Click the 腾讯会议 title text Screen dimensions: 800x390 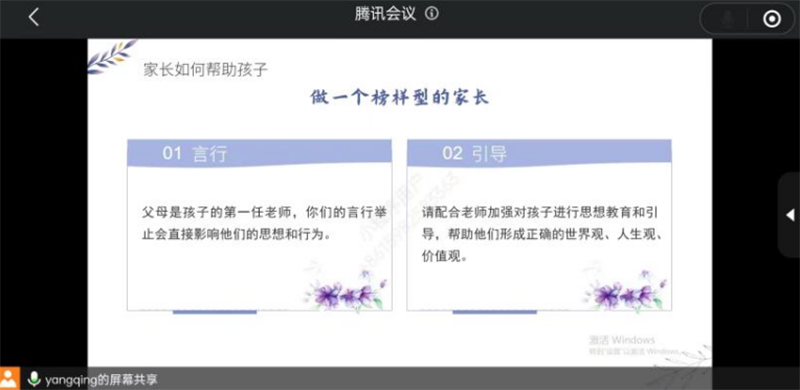(386, 14)
